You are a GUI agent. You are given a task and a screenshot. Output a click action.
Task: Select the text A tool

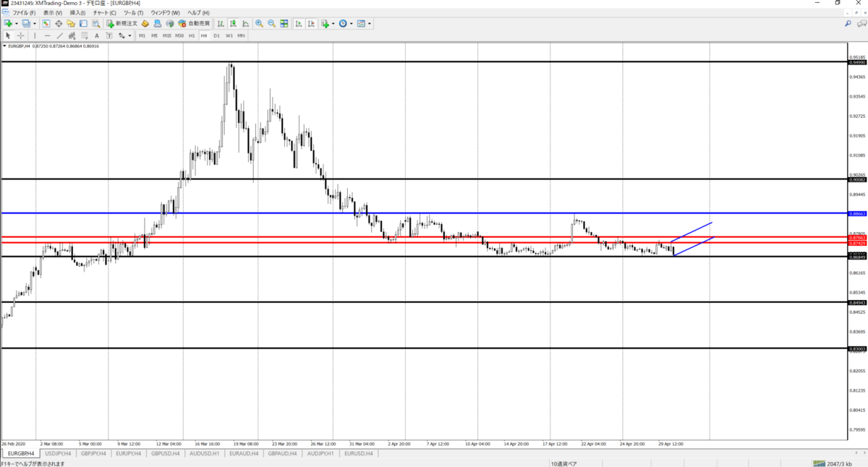[97, 35]
